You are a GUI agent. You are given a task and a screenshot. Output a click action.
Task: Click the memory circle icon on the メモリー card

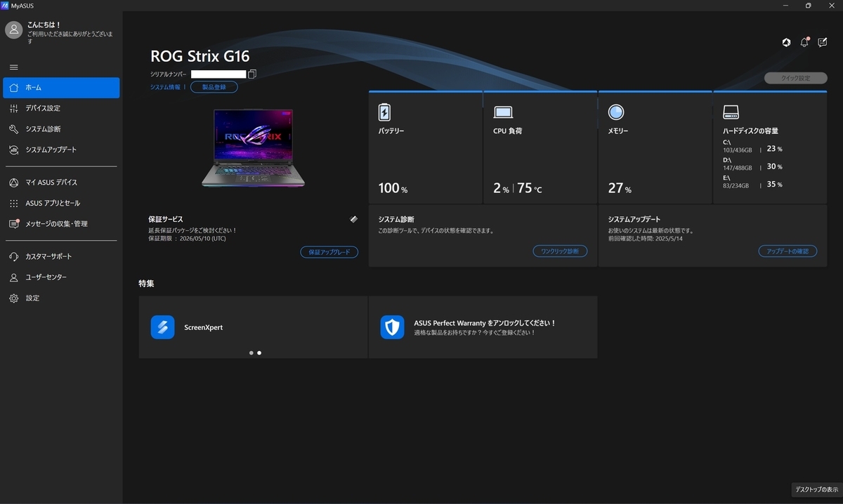coord(616,112)
